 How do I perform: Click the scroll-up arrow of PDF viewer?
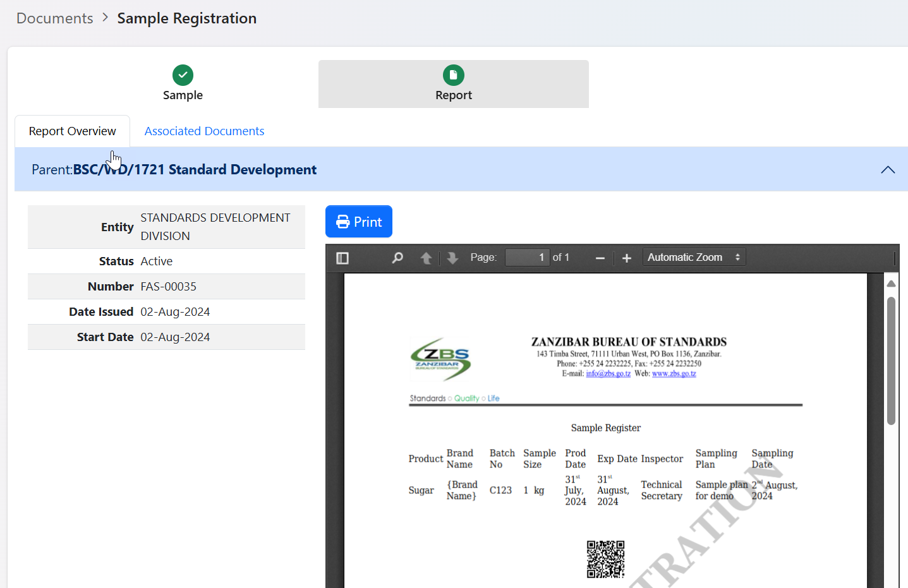coord(891,284)
